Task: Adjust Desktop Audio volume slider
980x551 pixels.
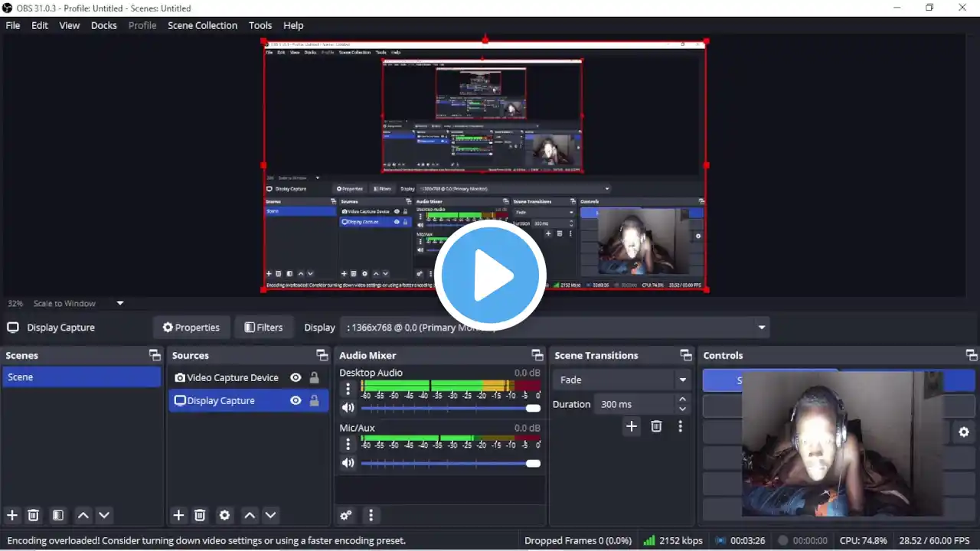Action: pos(451,408)
